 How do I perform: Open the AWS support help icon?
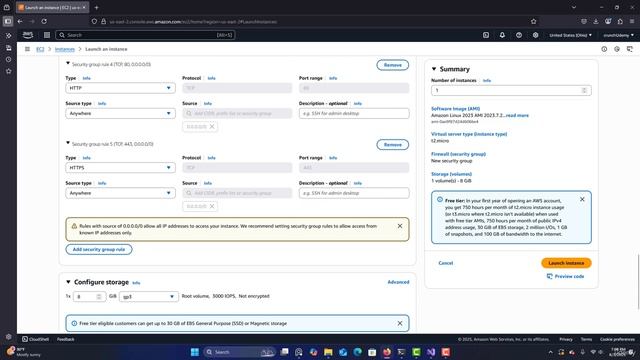[x=519, y=35]
